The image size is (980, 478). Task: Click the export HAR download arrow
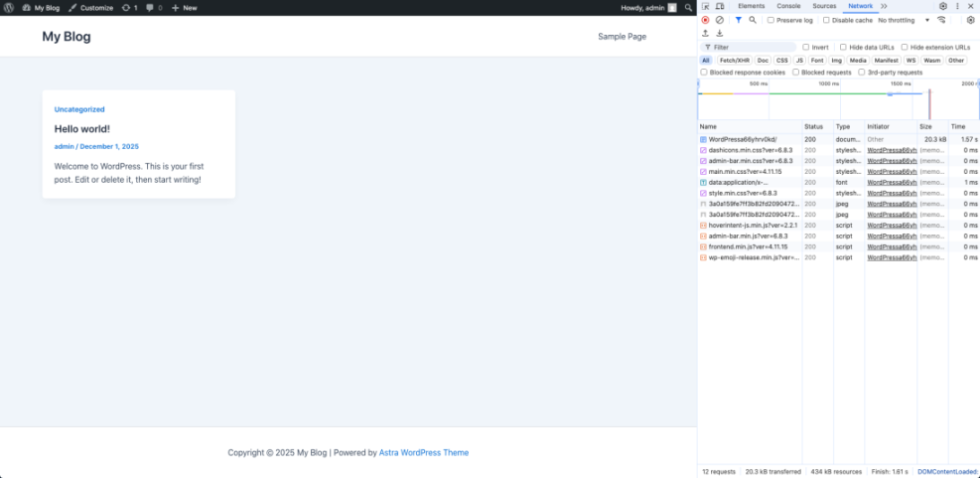tap(720, 33)
